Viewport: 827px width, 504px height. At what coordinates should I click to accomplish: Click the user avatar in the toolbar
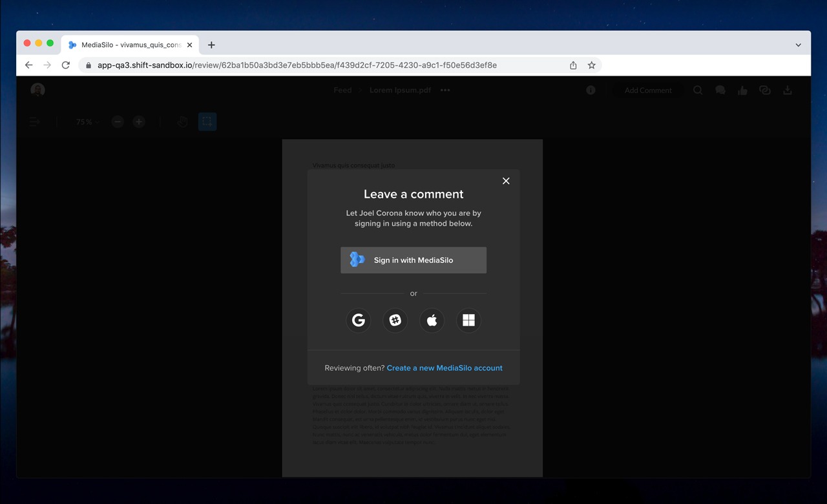pyautogui.click(x=37, y=90)
